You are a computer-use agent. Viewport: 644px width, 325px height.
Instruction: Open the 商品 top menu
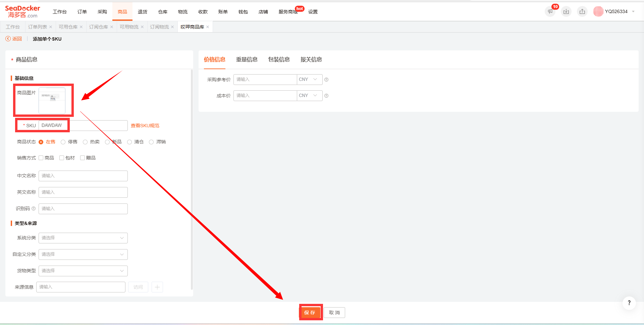pyautogui.click(x=122, y=12)
